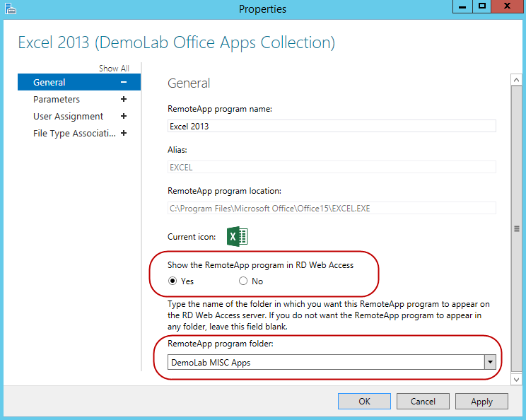The image size is (526, 420).
Task: Open the Parameters page
Action: click(57, 100)
